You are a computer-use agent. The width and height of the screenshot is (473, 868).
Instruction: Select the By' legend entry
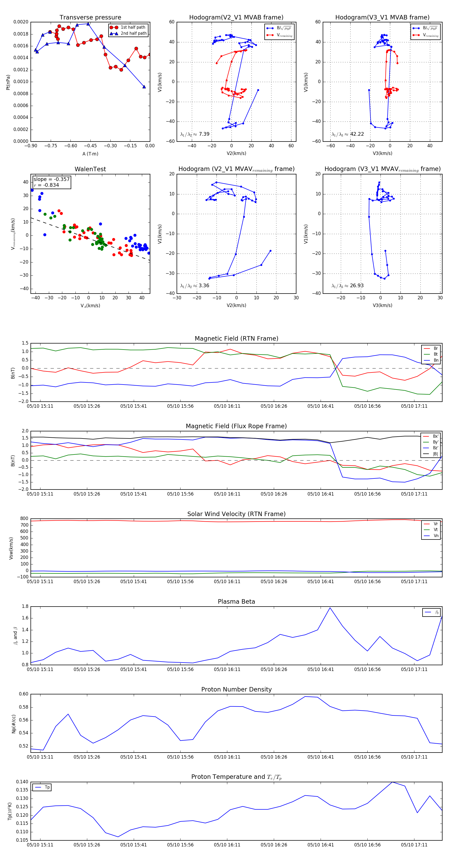pyautogui.click(x=431, y=442)
